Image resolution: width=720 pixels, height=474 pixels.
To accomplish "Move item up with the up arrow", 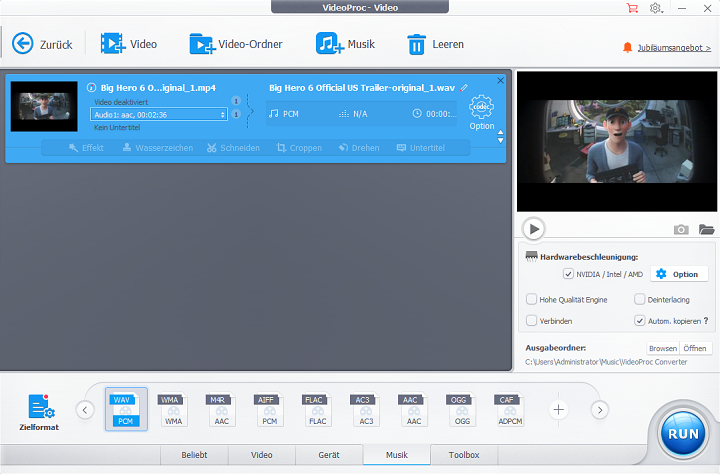I will point(501,132).
